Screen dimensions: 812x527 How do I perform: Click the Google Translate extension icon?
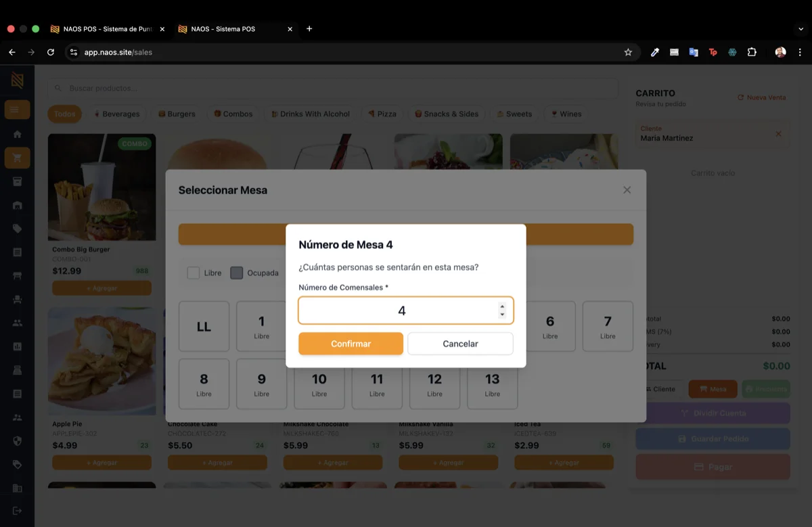(x=694, y=52)
